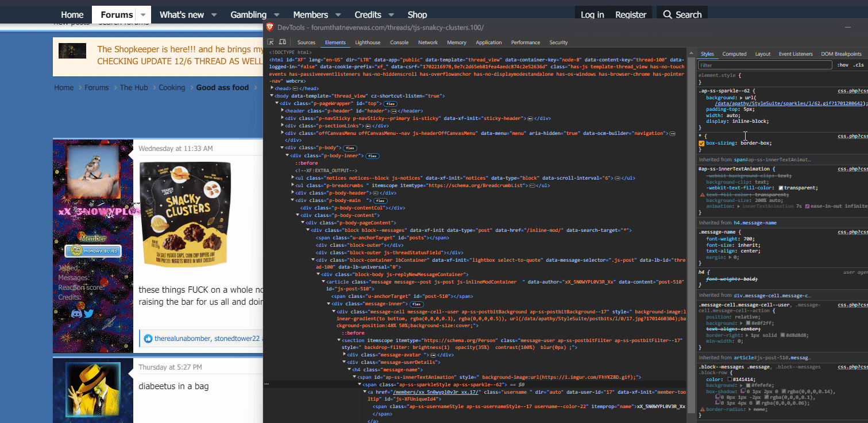Open the Computed styles tab
Screen dimensions: 868x423
734,54
